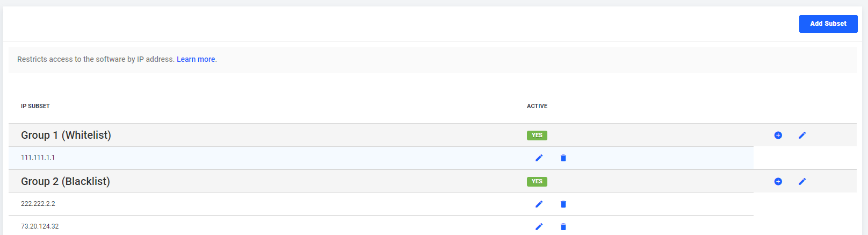Select the Group 2 (Blacklist) row title
Screen dimensions: 868x235
tap(66, 181)
